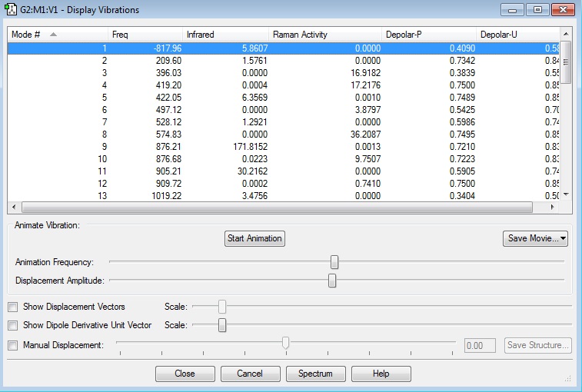Image resolution: width=582 pixels, height=392 pixels.
Task: Enable Show Displacement Vectors checkbox
Action: click(13, 307)
